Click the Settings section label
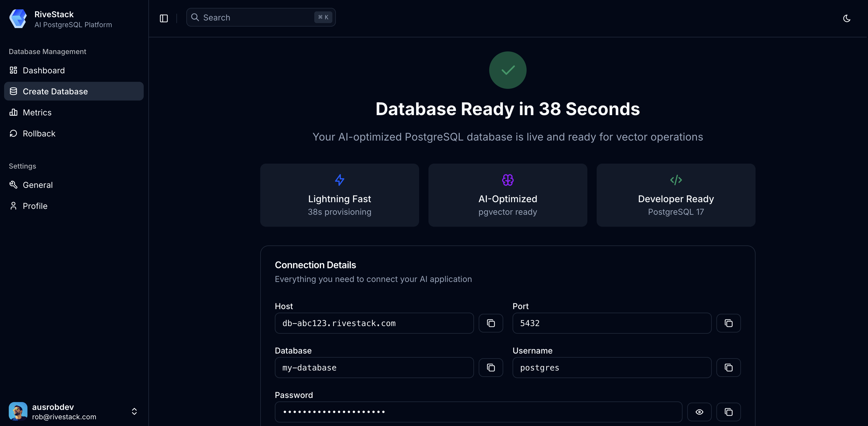 click(x=22, y=166)
